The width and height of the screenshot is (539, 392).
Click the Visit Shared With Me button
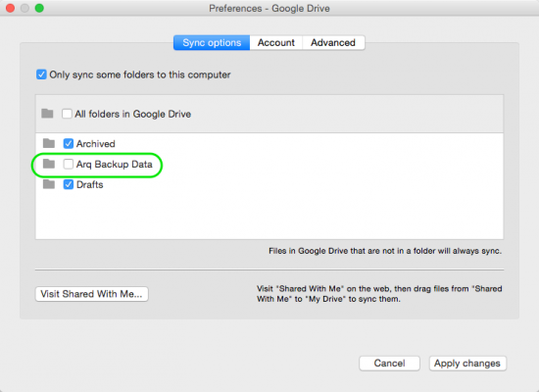pos(92,294)
